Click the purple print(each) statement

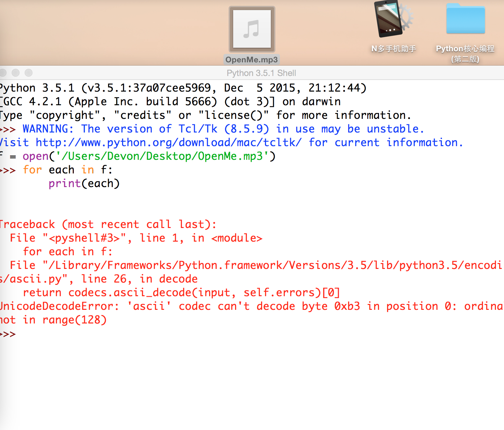pos(84,183)
